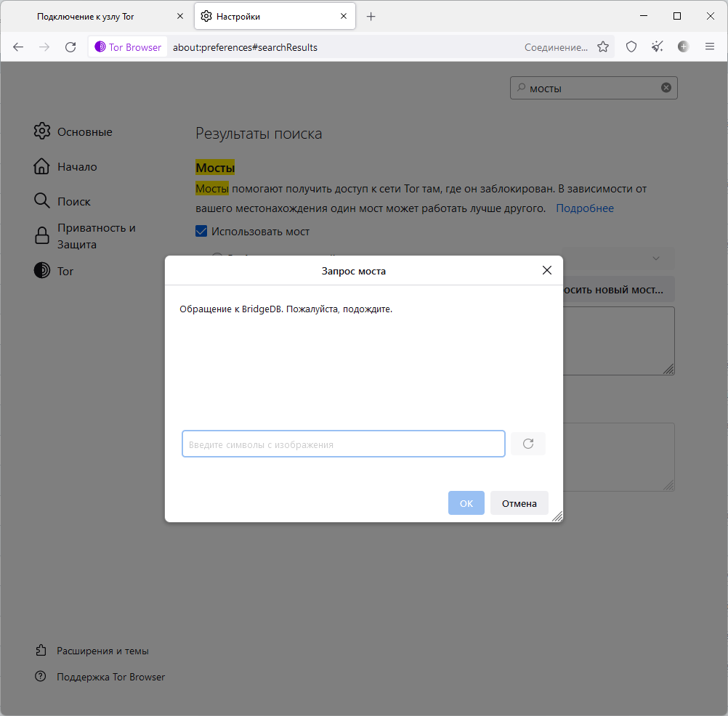The width and height of the screenshot is (728, 716).
Task: Open Tor settings category
Action: point(53,271)
